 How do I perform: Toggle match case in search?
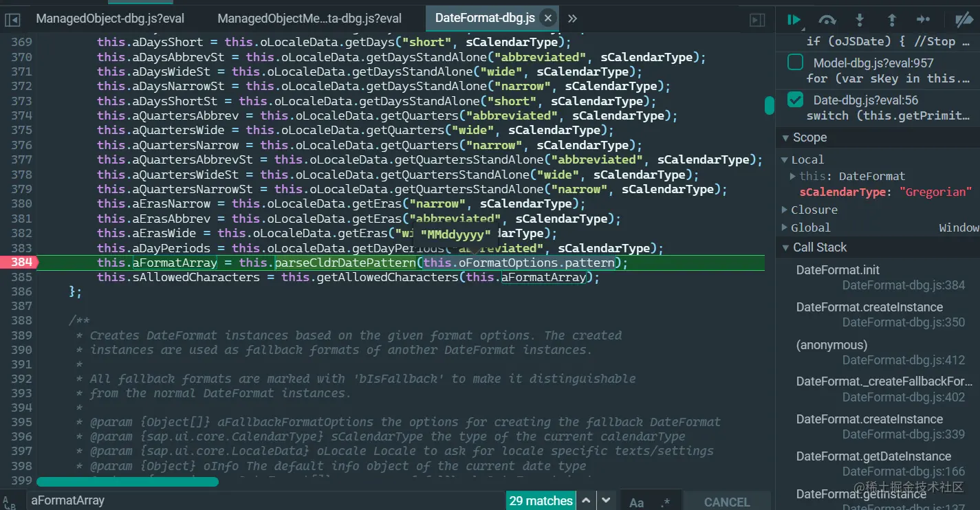coord(637,502)
